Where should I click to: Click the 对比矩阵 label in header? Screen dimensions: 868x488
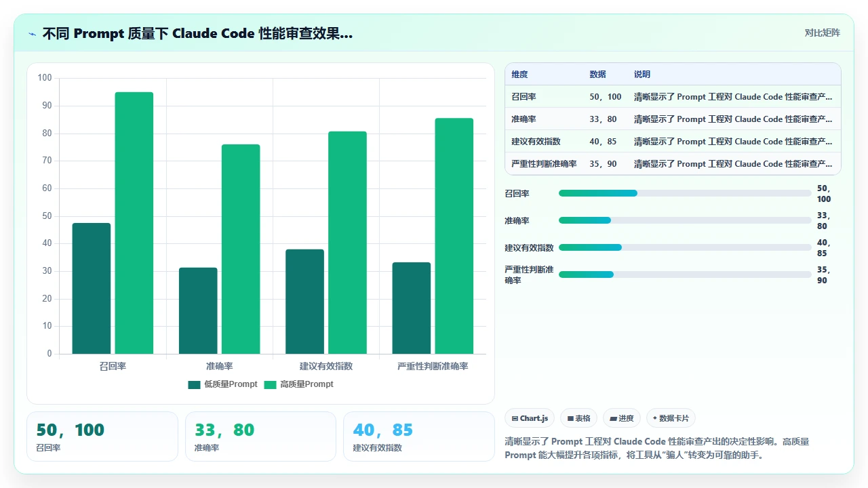click(822, 33)
